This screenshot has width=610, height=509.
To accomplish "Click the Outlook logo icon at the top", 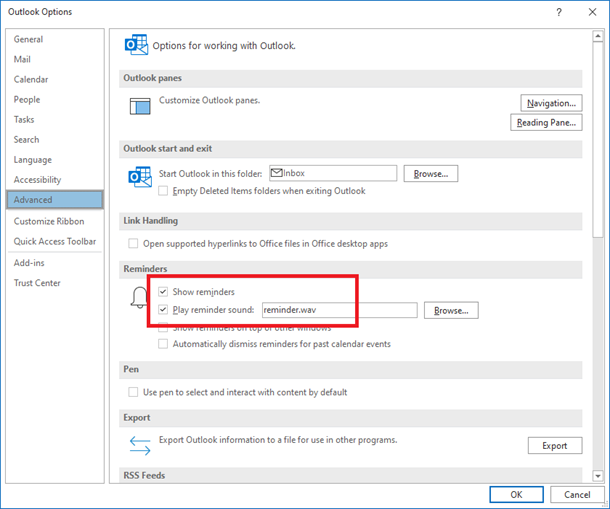I will [136, 45].
